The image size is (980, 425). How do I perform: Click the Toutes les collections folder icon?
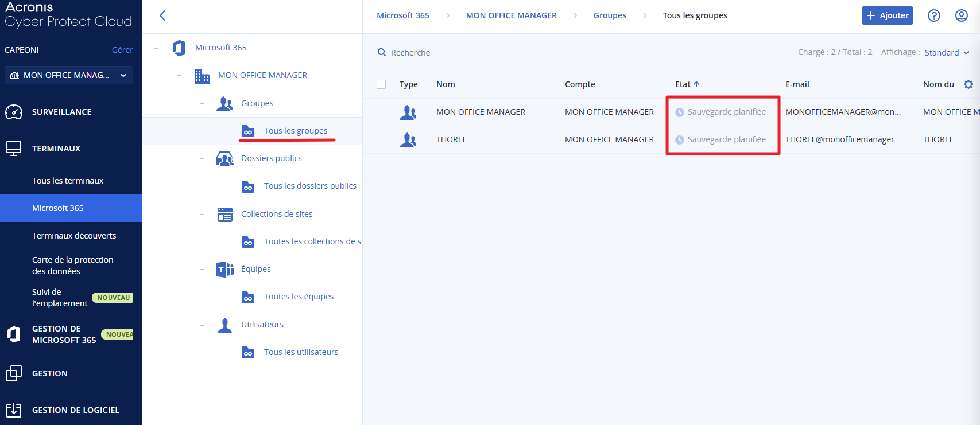[x=248, y=242]
